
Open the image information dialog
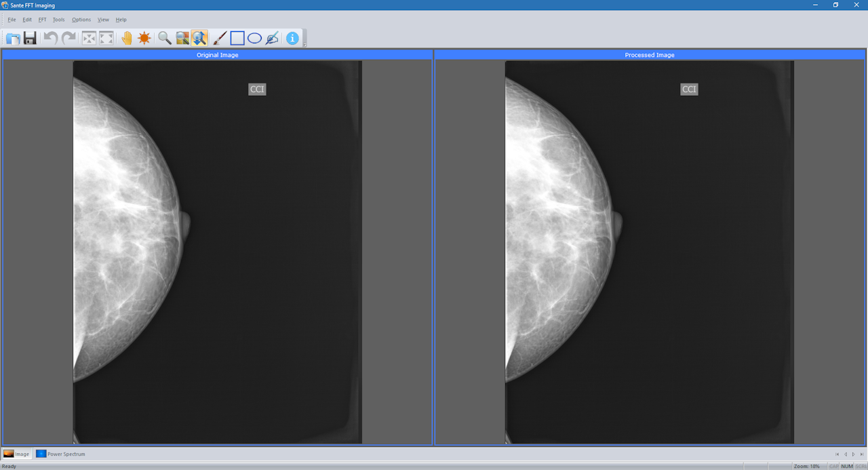click(292, 38)
